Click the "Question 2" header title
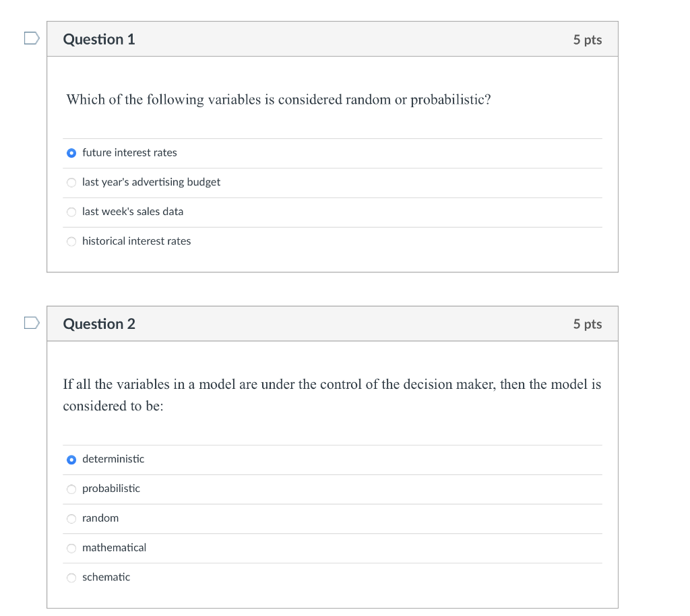 pyautogui.click(x=99, y=324)
